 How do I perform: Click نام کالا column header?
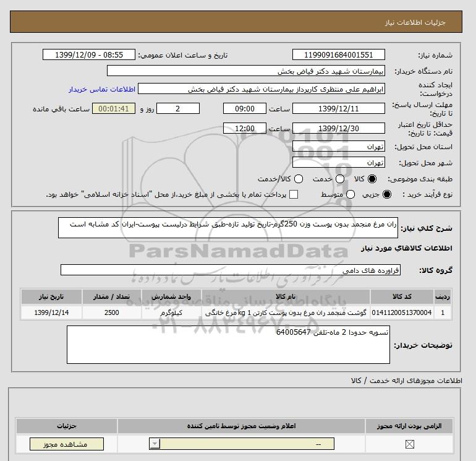[x=286, y=296]
